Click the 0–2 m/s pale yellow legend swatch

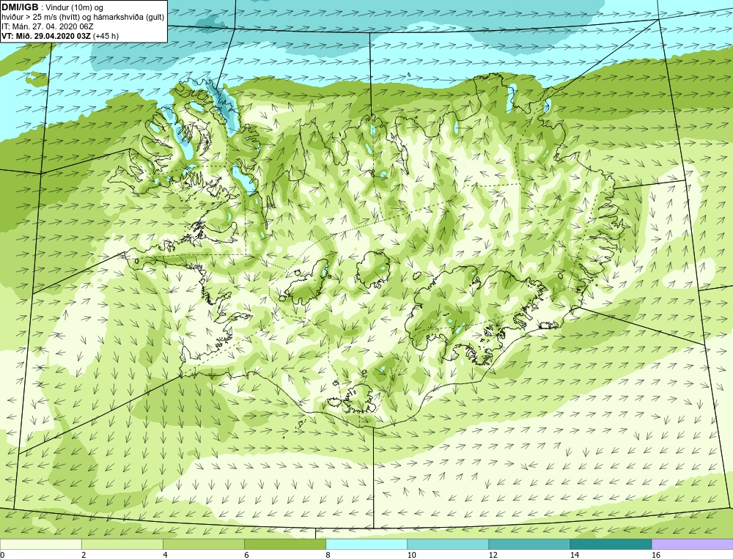click(x=40, y=544)
